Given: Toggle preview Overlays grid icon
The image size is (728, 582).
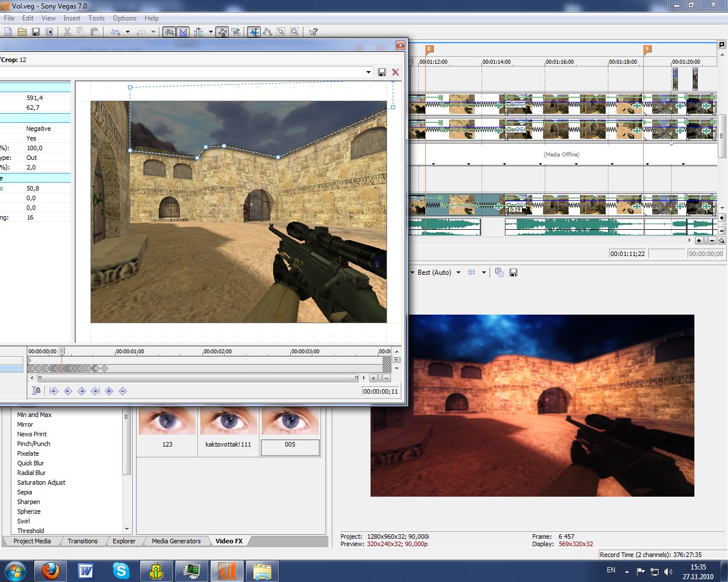Looking at the screenshot, I should (x=471, y=273).
